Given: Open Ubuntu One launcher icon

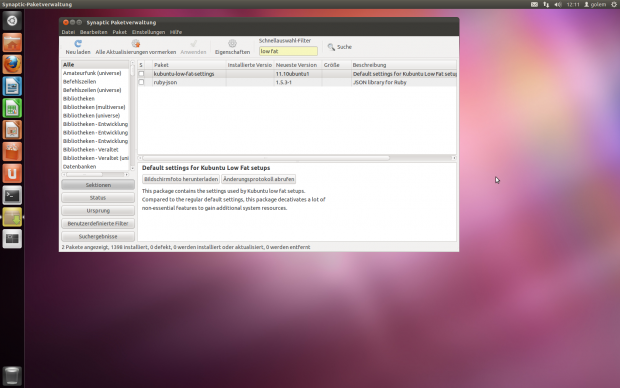Looking at the screenshot, I should coord(12,173).
